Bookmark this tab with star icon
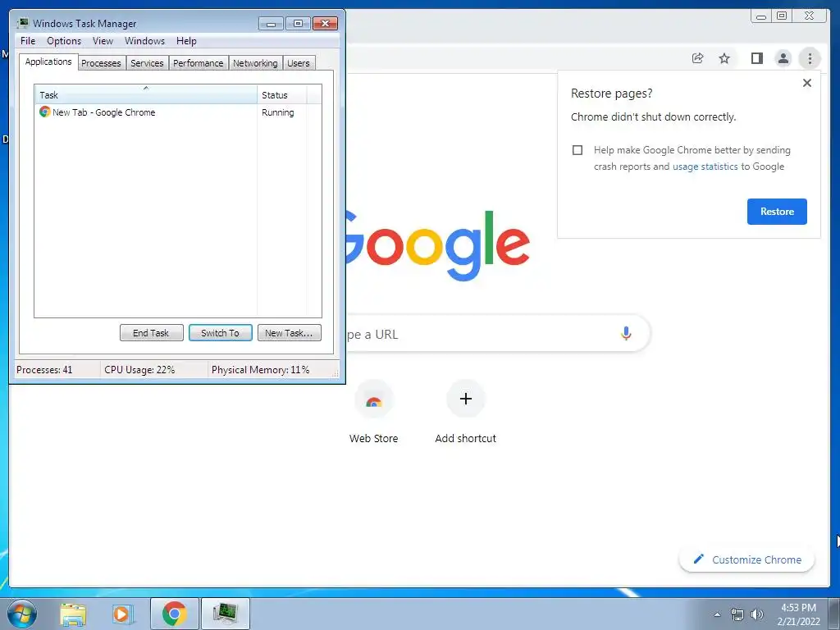This screenshot has width=840, height=630. pyautogui.click(x=724, y=58)
